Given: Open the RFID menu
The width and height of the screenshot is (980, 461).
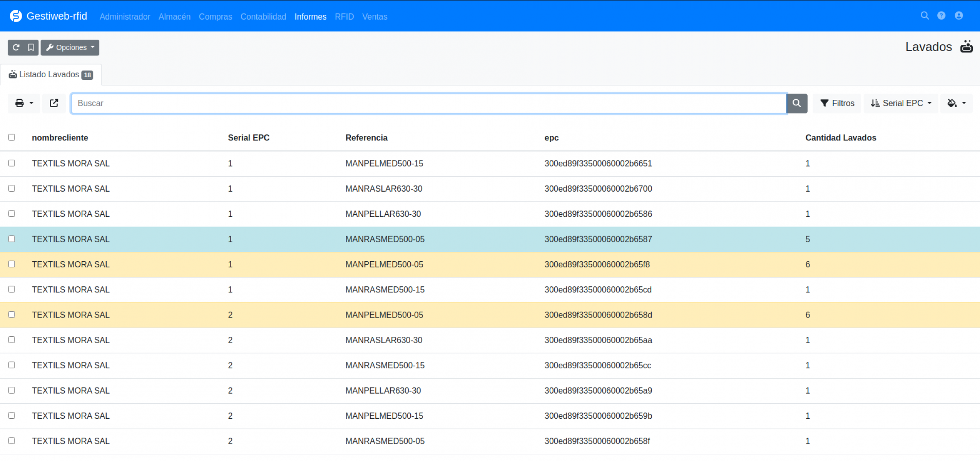Looking at the screenshot, I should [x=344, y=17].
